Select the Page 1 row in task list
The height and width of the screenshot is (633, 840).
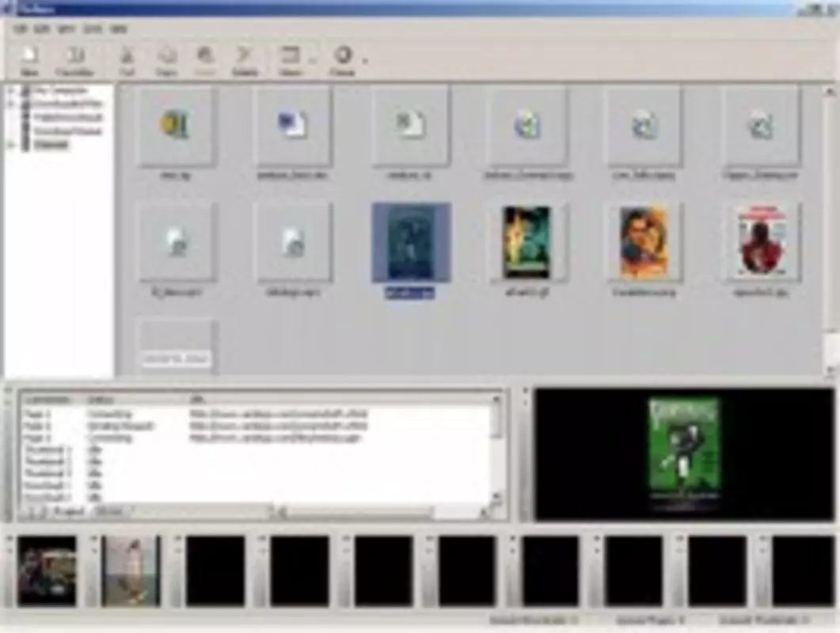pyautogui.click(x=255, y=414)
